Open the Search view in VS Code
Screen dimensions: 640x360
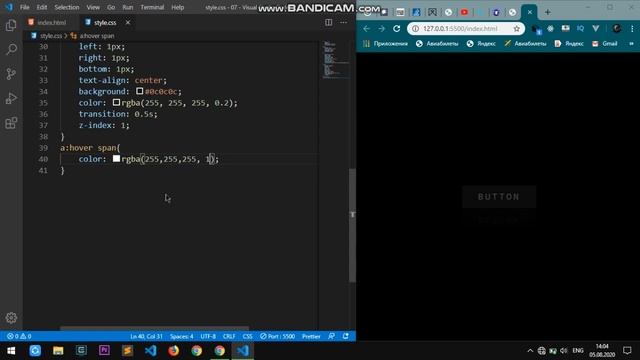pyautogui.click(x=11, y=50)
